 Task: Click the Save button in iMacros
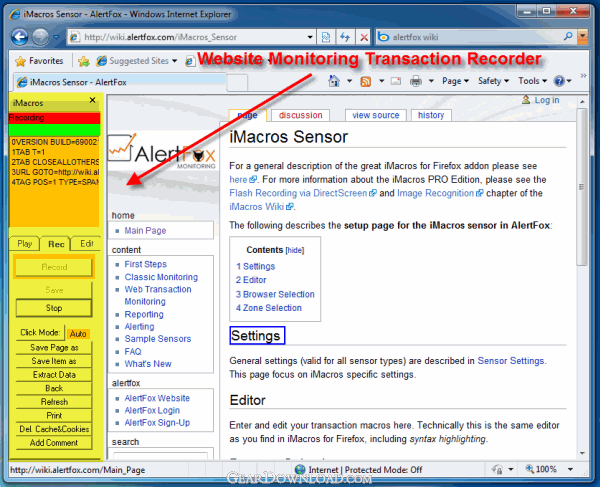click(54, 290)
